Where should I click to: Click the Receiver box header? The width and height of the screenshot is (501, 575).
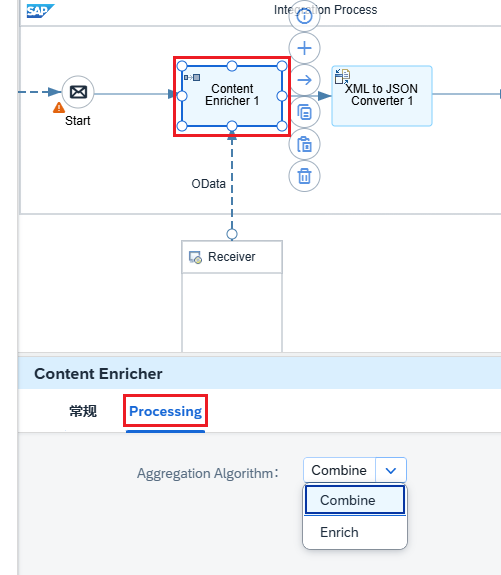pyautogui.click(x=232, y=257)
